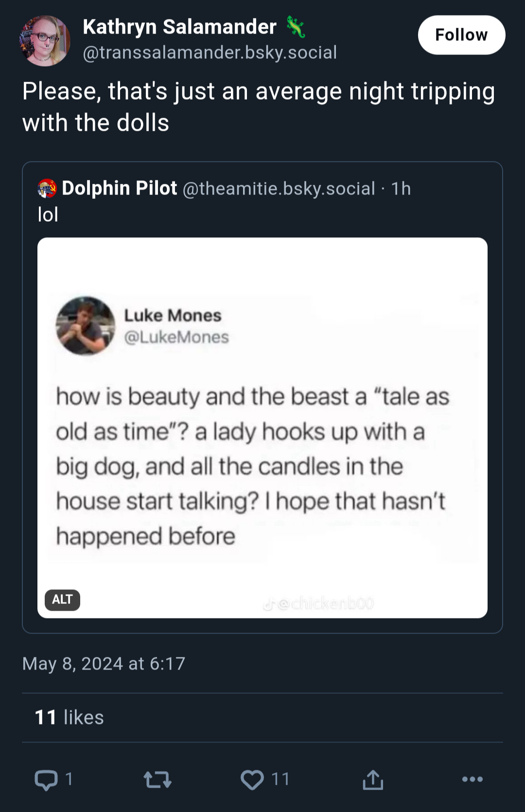Open the quoted post's lol text
The width and height of the screenshot is (525, 812).
click(x=48, y=214)
